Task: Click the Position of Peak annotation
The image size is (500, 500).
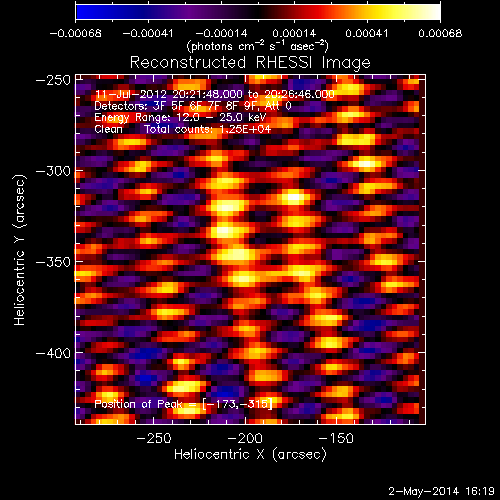Action: (183, 404)
